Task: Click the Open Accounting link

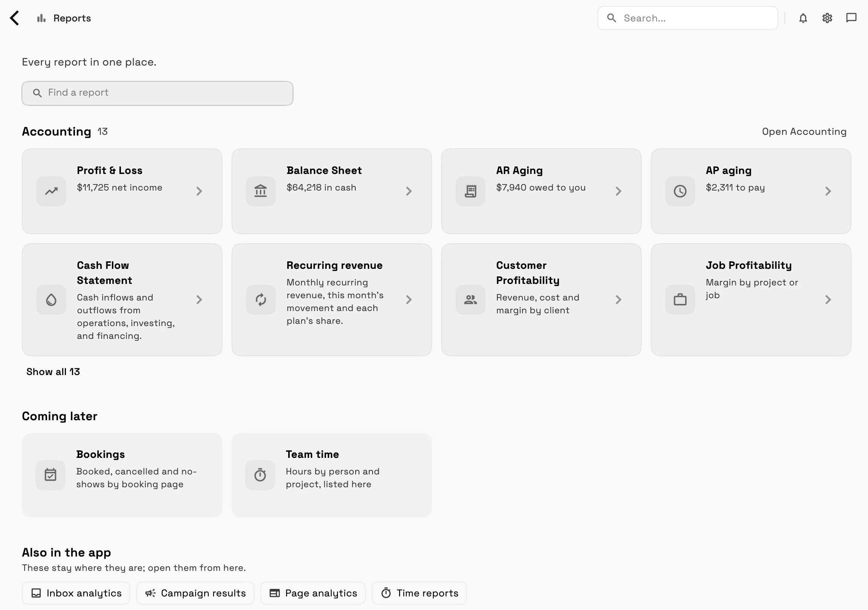Action: (x=804, y=131)
